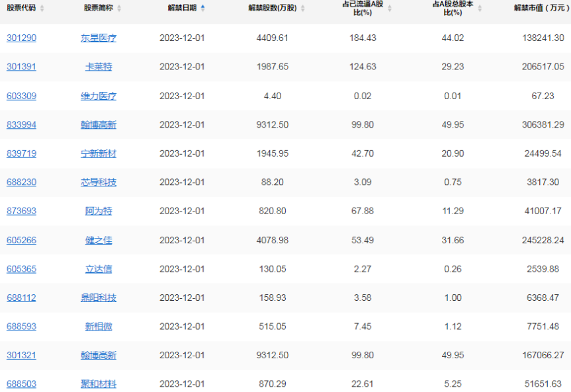Viewport: 571px width, 392px height.
Task: Select the 184.43 percentage cell
Action: pyautogui.click(x=363, y=38)
